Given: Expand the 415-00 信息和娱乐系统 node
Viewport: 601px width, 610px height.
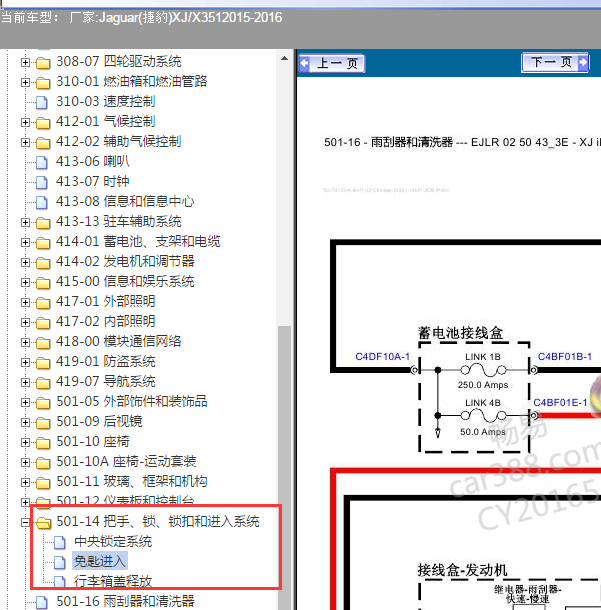Looking at the screenshot, I should 25,282.
